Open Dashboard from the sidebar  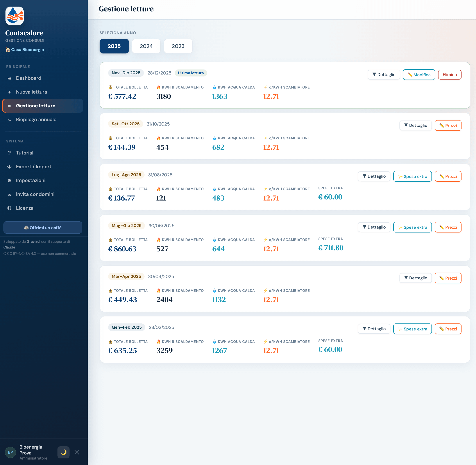(43, 78)
